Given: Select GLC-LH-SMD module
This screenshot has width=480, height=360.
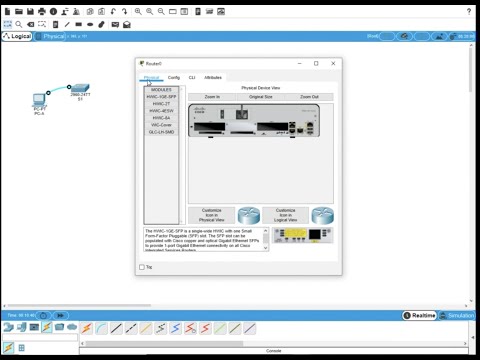Looking at the screenshot, I should 161,132.
